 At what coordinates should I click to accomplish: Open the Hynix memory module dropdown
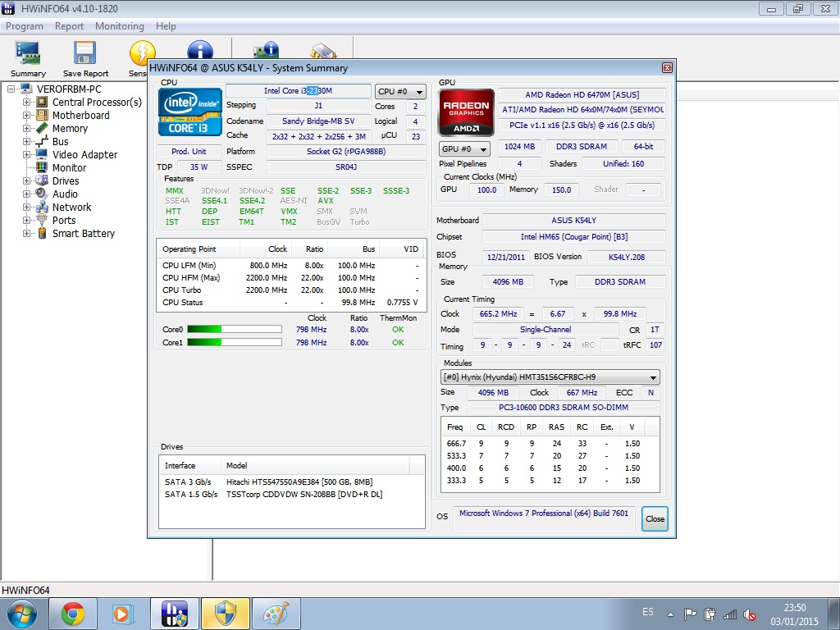550,377
